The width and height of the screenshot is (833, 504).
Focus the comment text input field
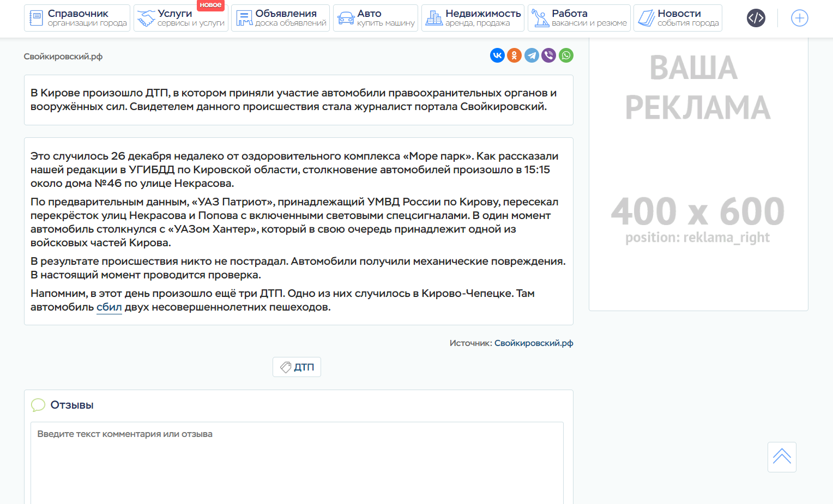click(x=297, y=463)
